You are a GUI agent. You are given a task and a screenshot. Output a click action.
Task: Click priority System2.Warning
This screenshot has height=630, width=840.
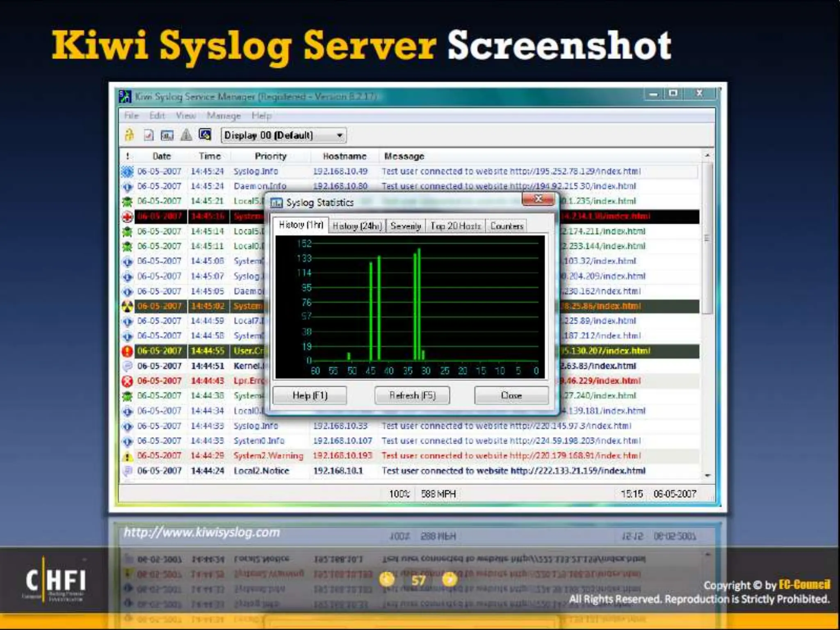point(268,456)
